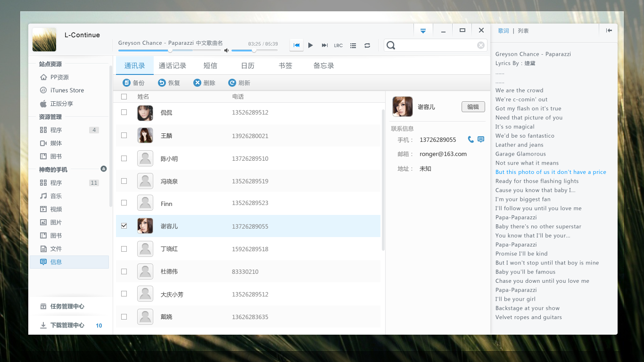The width and height of the screenshot is (644, 362).
Task: Collapse the 神奇的手机 device section
Action: (104, 169)
